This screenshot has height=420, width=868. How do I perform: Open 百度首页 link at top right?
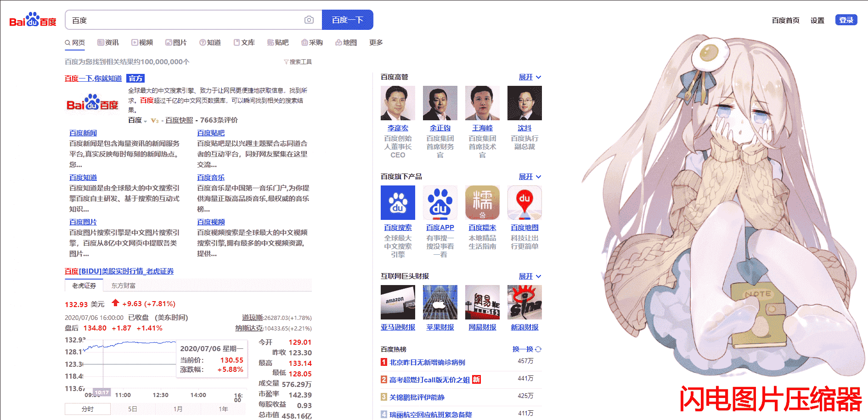785,20
